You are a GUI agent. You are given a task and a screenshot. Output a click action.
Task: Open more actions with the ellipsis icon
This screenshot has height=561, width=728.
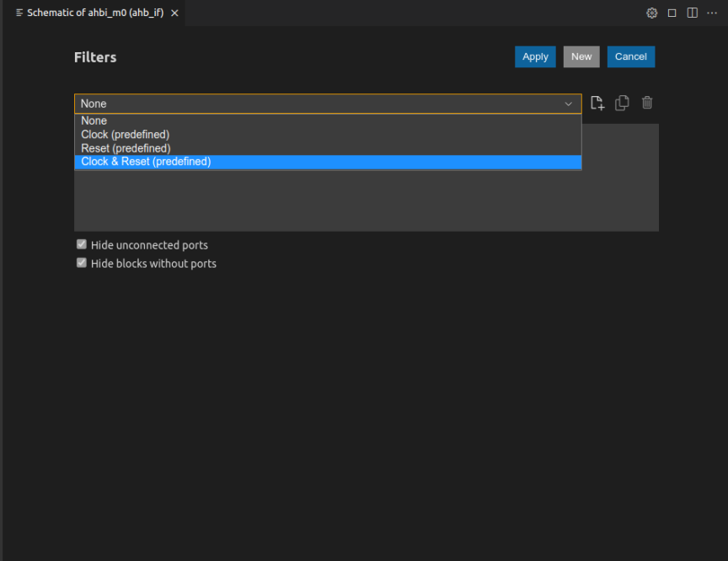712,13
